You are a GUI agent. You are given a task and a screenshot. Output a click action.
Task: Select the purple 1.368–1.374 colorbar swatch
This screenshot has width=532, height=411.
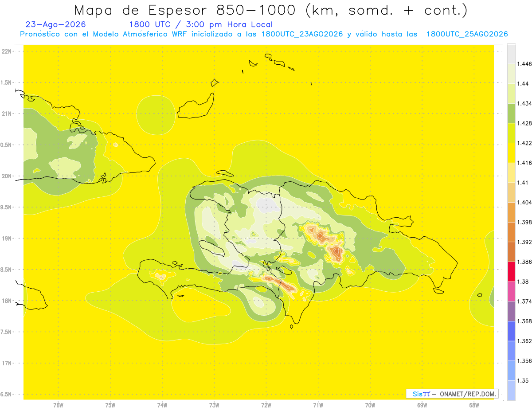[511, 311]
